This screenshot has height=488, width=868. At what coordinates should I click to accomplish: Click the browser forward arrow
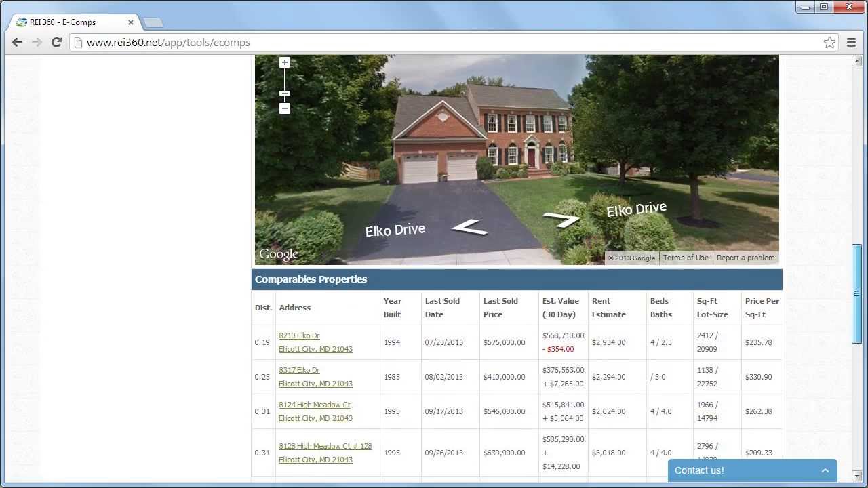pyautogui.click(x=37, y=42)
